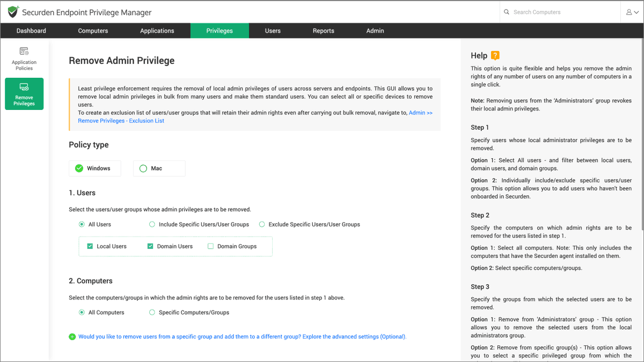Select Specific Computers/Groups radio option
Viewport: 644px width, 362px height.
point(152,312)
